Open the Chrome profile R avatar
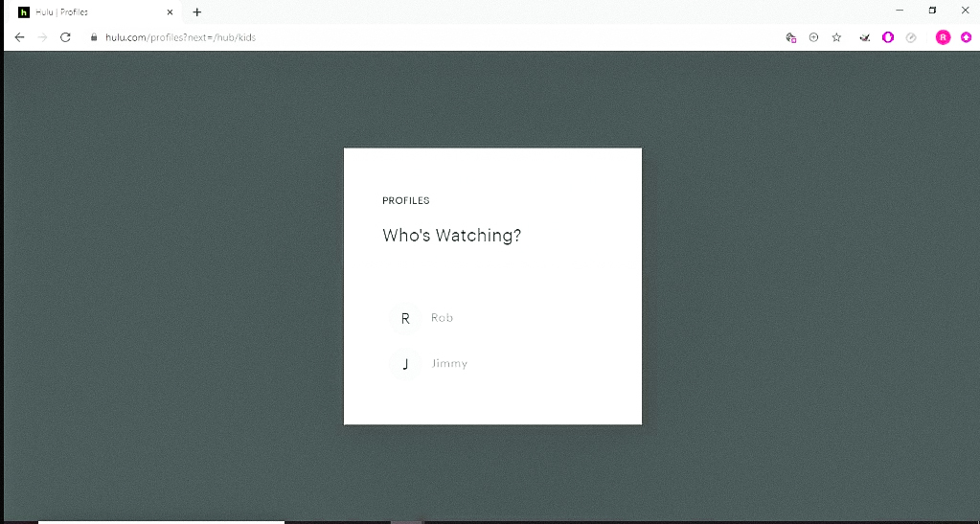Image resolution: width=980 pixels, height=524 pixels. (943, 37)
